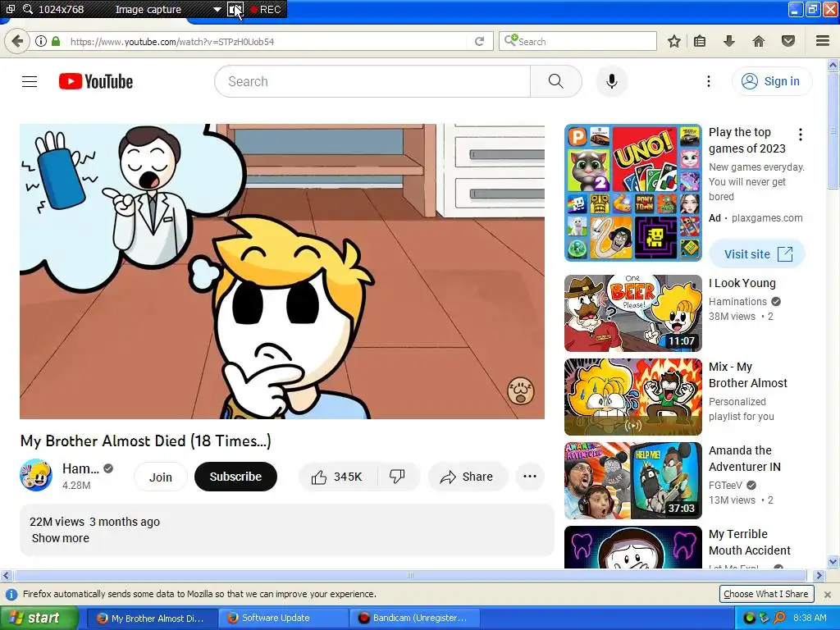
Task: Open ad options three-dot menu
Action: [x=801, y=135]
